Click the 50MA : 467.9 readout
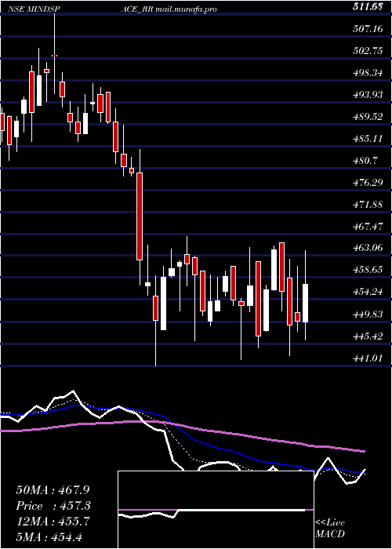This screenshot has width=392, height=549. 51,490
